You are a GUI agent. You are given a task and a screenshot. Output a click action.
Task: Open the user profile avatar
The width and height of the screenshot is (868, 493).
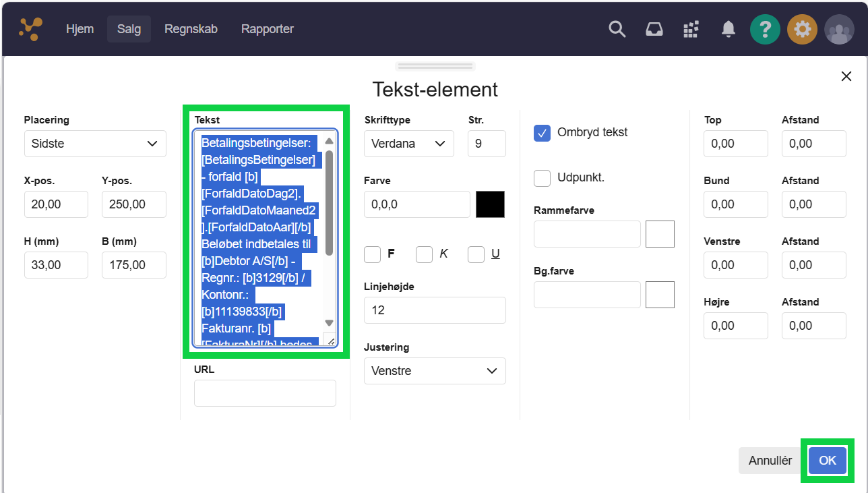pos(839,30)
